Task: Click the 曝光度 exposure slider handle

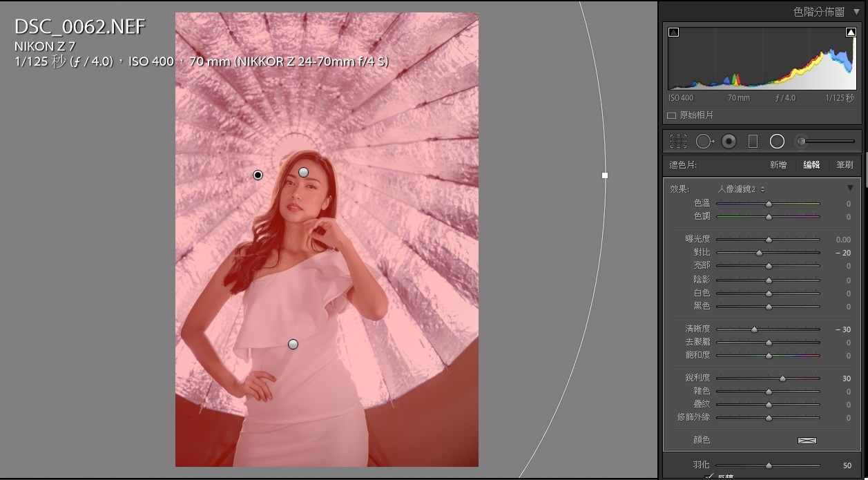Action: point(769,240)
